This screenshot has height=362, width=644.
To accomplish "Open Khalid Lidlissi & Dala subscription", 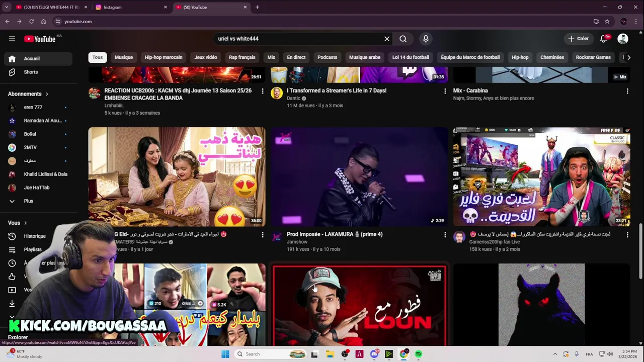I will [x=38, y=174].
